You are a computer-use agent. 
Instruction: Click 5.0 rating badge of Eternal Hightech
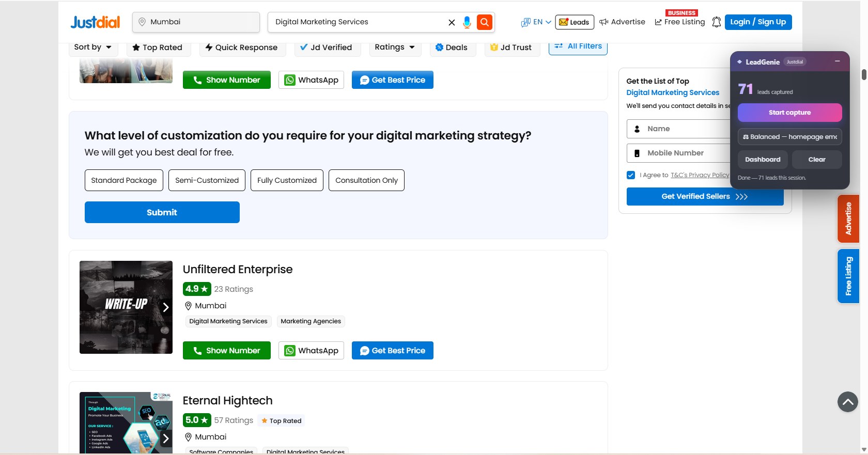pos(196,420)
